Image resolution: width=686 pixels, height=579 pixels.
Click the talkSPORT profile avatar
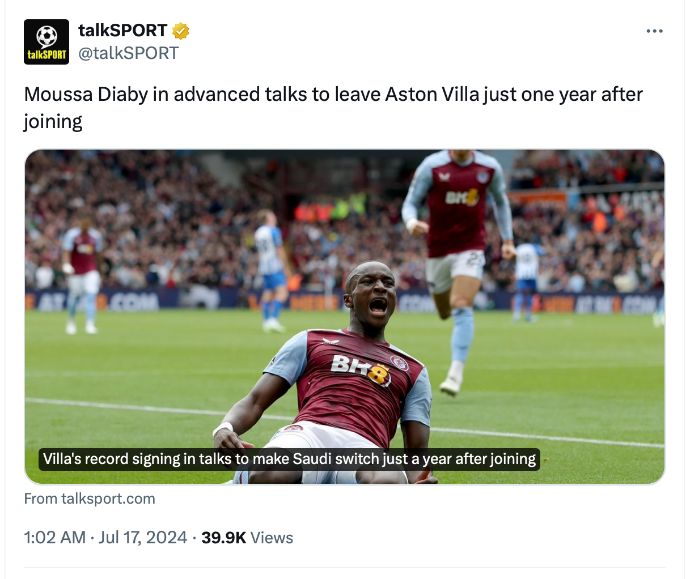pos(46,42)
